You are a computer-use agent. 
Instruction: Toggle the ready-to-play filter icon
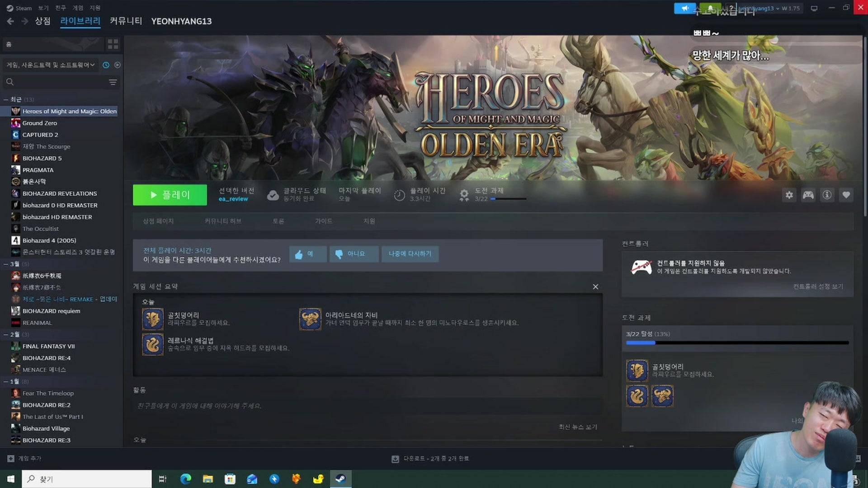pos(118,65)
